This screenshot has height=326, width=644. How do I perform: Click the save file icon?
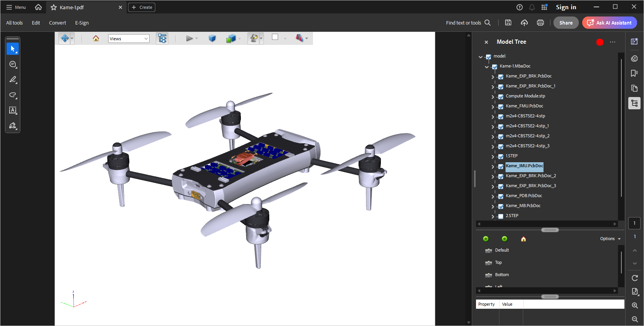point(508,23)
